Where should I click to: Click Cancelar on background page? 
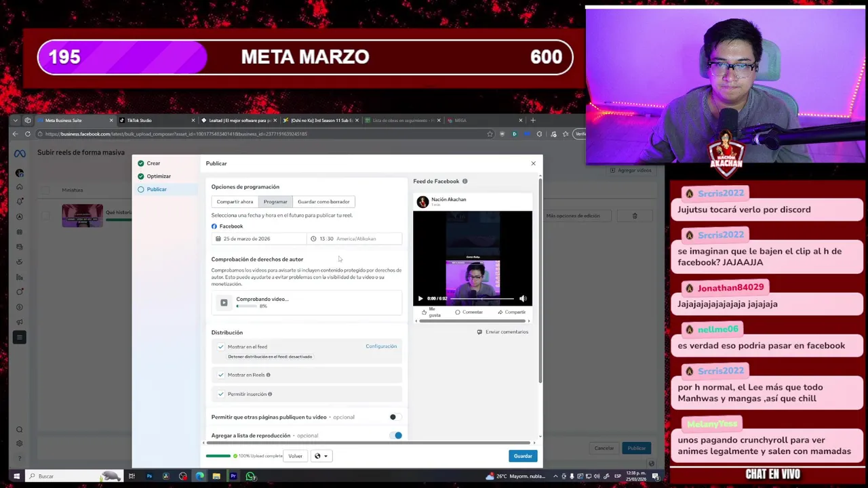(604, 448)
